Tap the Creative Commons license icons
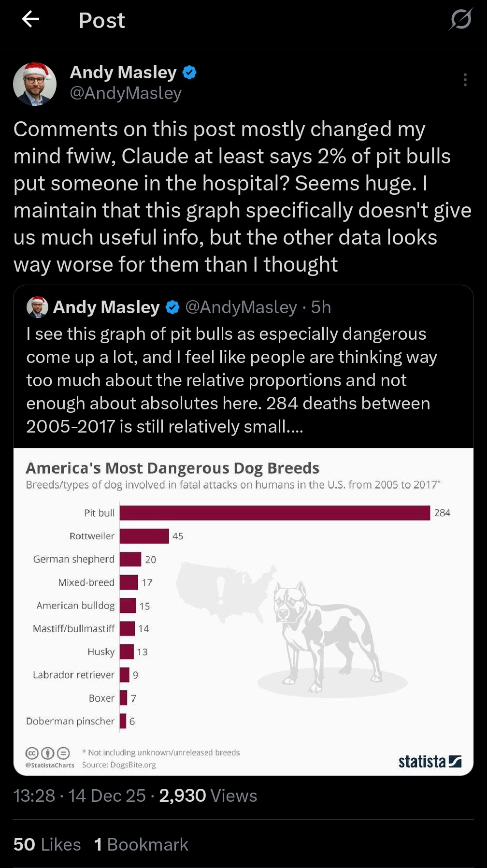The image size is (487, 868). [48, 753]
